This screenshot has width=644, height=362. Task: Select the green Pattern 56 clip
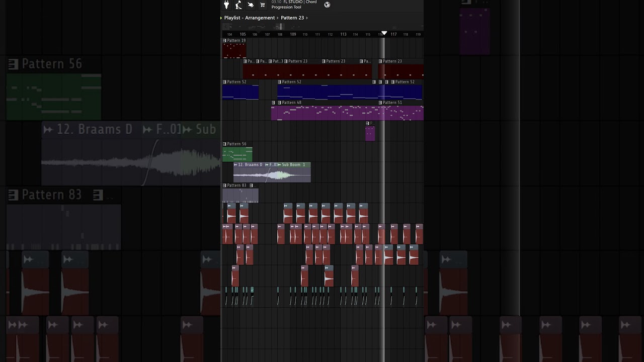click(x=237, y=152)
